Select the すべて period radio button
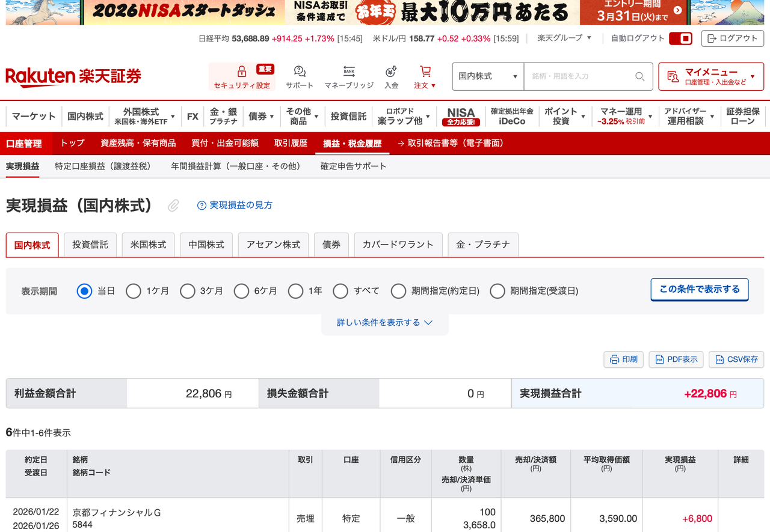 pos(340,291)
